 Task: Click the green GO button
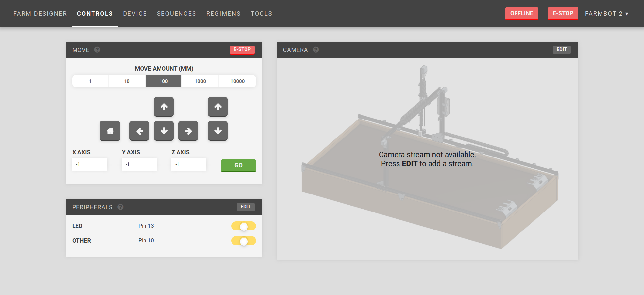coord(238,165)
